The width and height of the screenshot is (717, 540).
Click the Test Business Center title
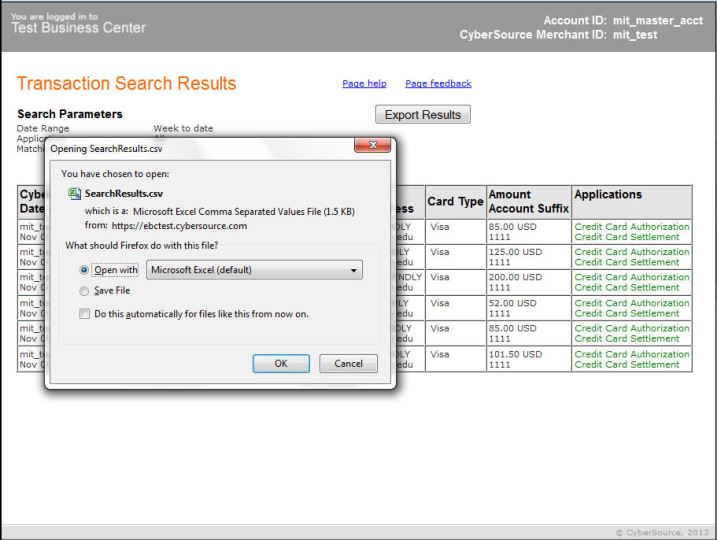[78, 27]
